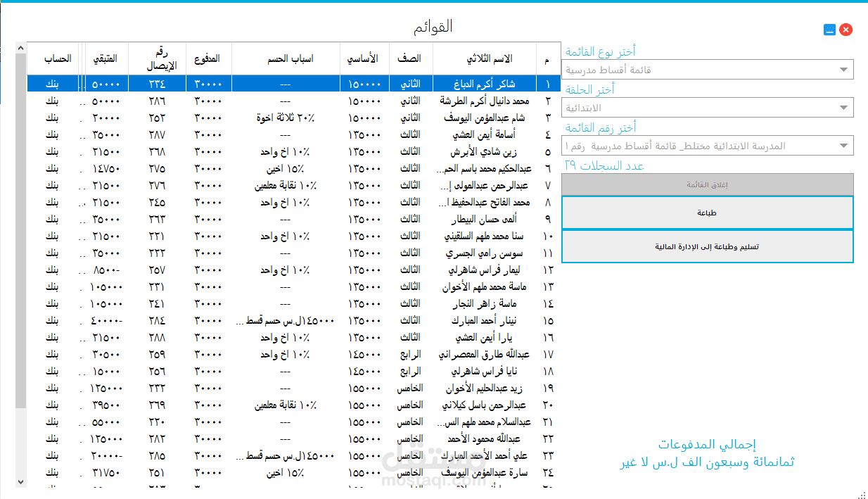Click the vertical scrollbar thumb of the table
The height and width of the screenshot is (499, 868).
pos(20,231)
